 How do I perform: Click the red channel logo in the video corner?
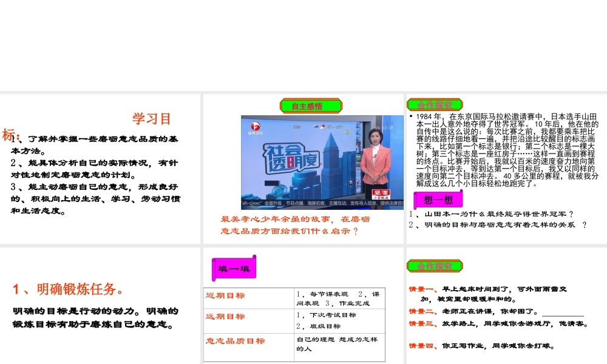coord(256,128)
